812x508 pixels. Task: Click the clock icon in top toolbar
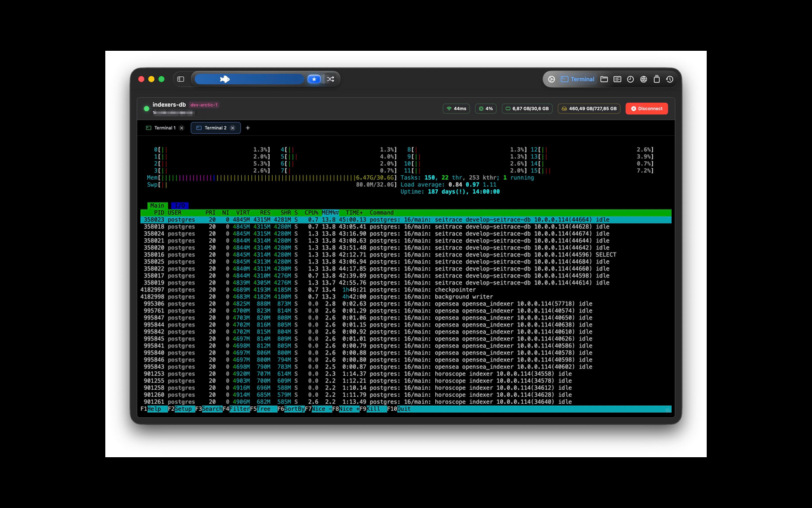click(631, 79)
